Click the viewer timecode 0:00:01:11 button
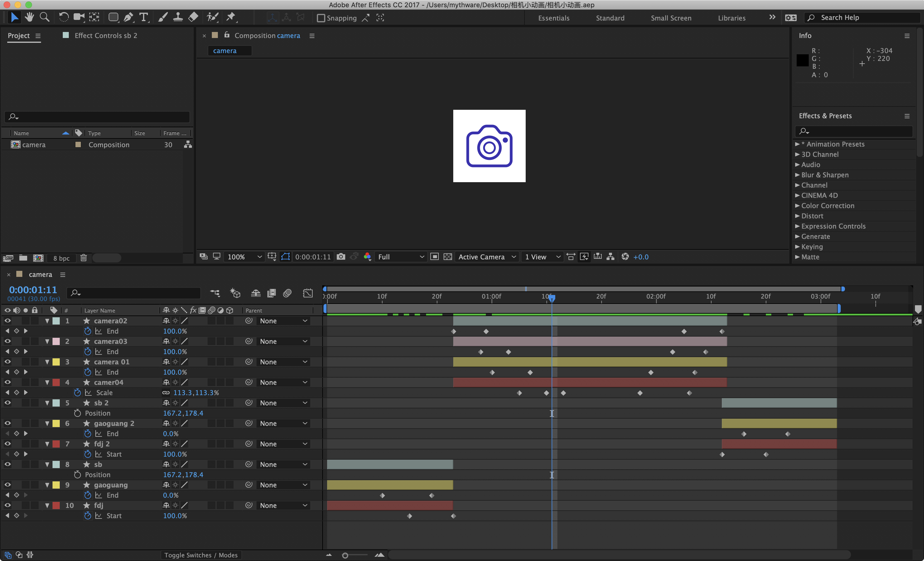The image size is (924, 561). tap(313, 257)
